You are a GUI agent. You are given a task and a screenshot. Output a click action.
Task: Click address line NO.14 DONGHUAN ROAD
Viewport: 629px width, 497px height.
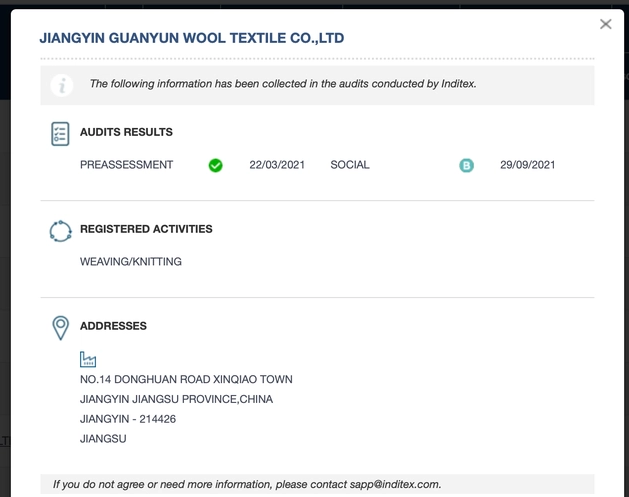(x=186, y=379)
